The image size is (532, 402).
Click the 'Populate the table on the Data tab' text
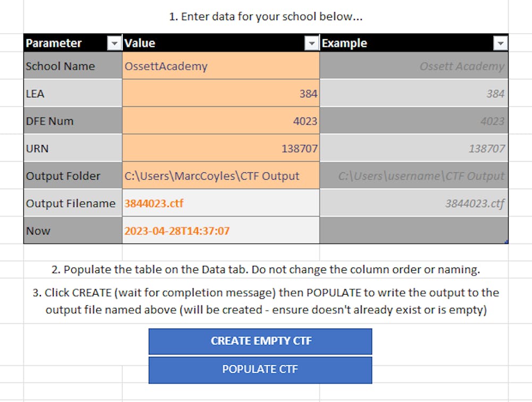(265, 270)
